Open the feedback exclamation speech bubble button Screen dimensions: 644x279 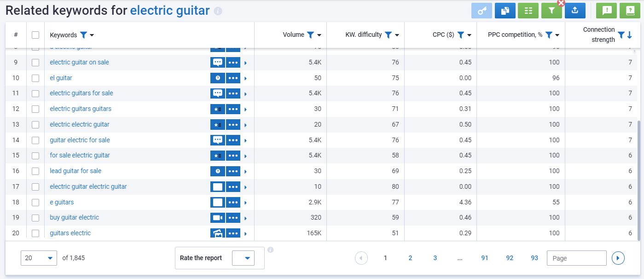[606, 11]
